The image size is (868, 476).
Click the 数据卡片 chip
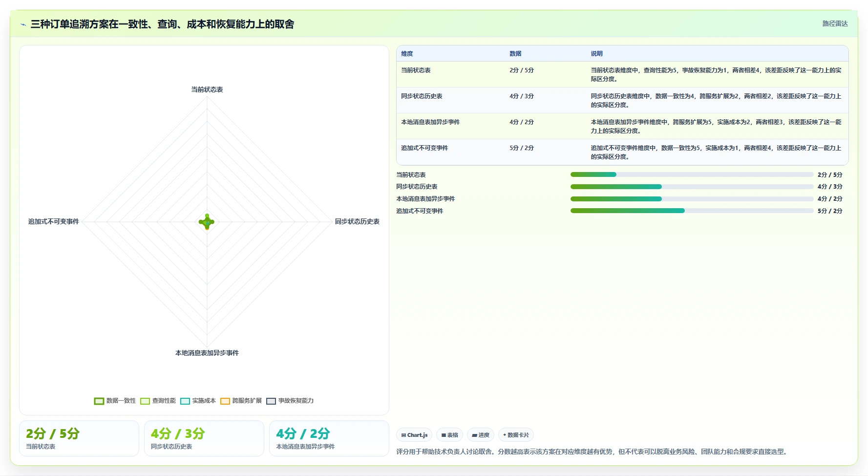coord(516,435)
